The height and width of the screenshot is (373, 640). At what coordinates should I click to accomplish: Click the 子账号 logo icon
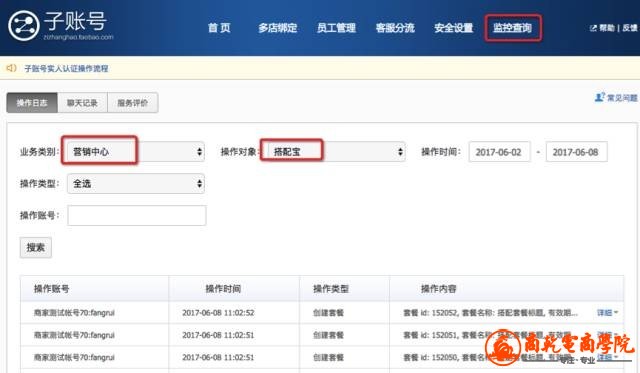(24, 26)
